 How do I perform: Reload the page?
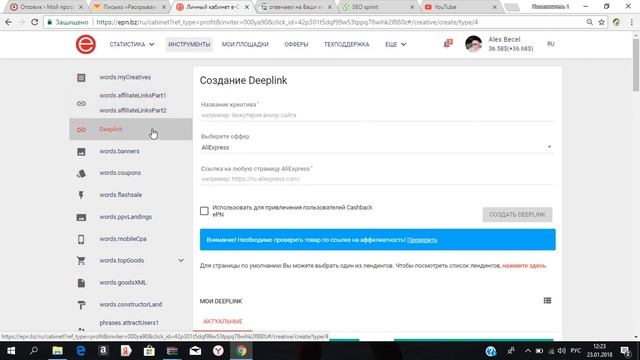35,22
